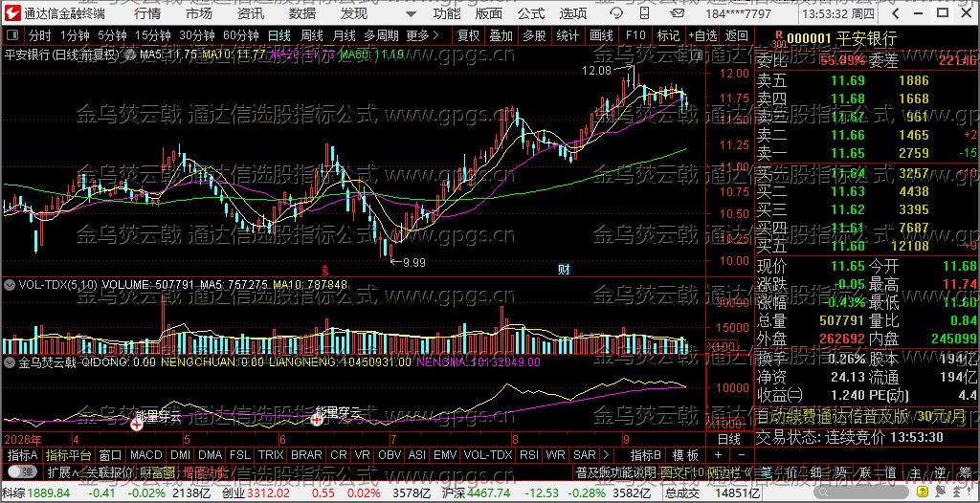Click the blue 财 marker on the chart
Viewport: 980px width, 503px height.
(564, 270)
